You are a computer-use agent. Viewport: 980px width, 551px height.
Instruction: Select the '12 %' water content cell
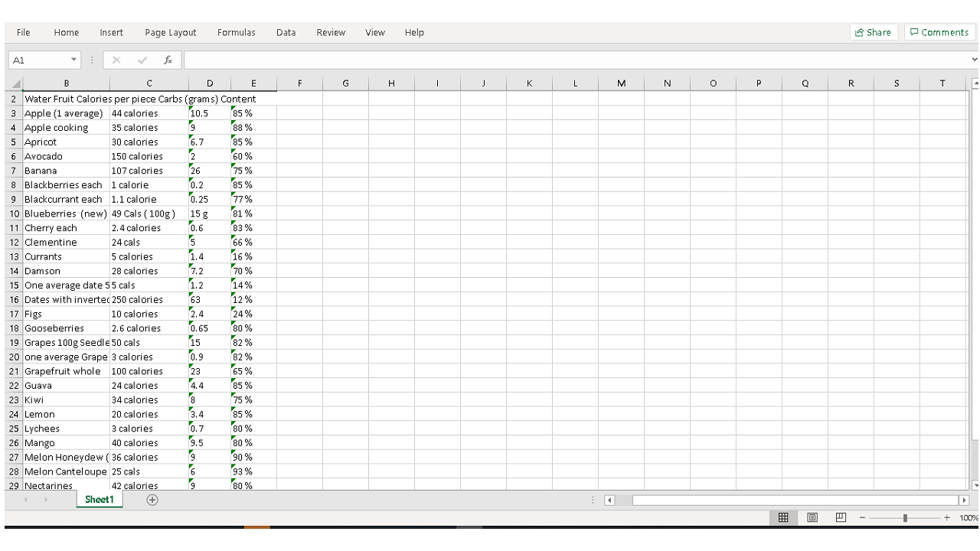[253, 300]
